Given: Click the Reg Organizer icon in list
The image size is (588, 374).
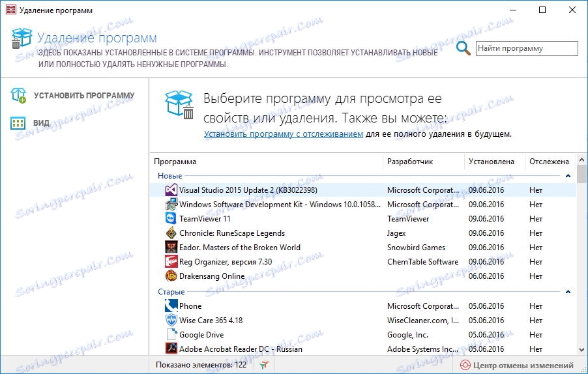Looking at the screenshot, I should click(x=171, y=261).
